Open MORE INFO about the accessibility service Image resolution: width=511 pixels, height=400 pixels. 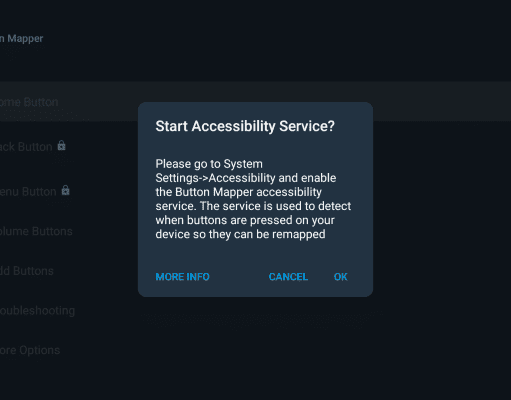(x=182, y=277)
